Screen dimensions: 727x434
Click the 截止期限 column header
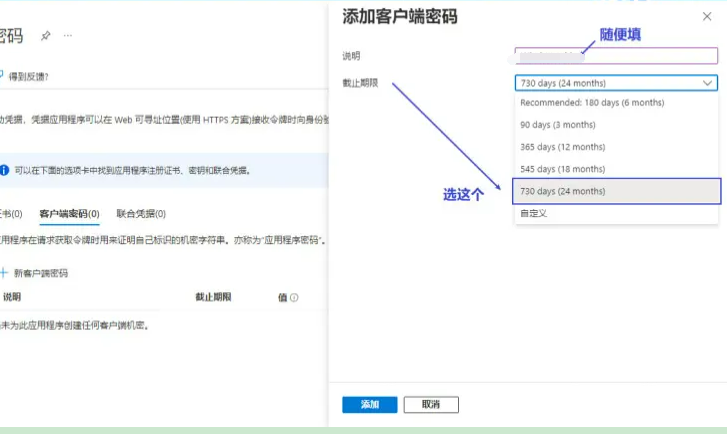pyautogui.click(x=213, y=297)
